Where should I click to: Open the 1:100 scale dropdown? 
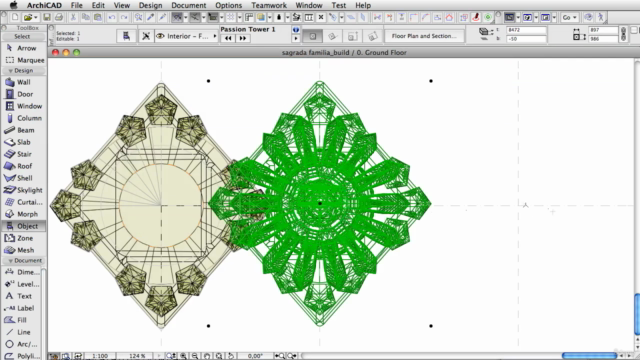[x=100, y=356]
